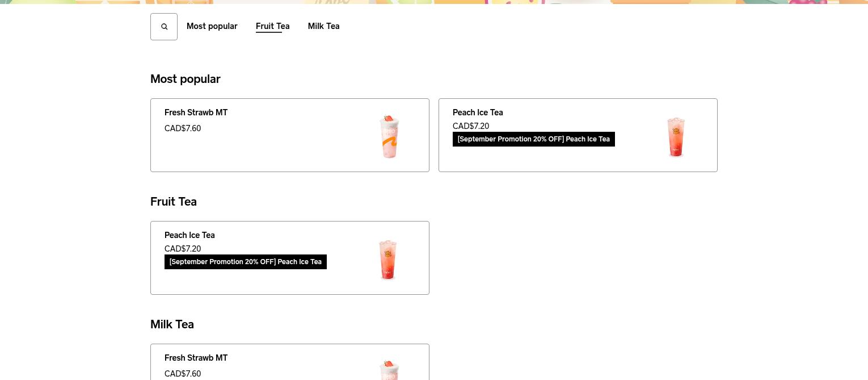Click the search magnifier icon button
Screen dimensions: 868x380
164,27
